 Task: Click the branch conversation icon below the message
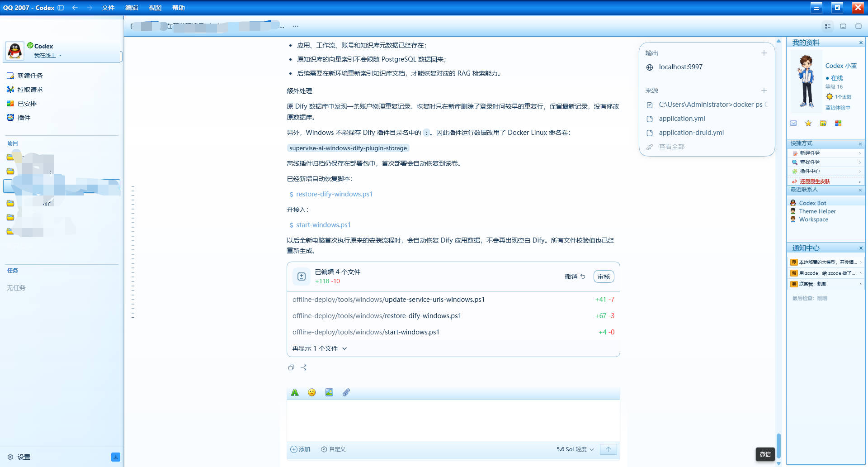pyautogui.click(x=304, y=367)
